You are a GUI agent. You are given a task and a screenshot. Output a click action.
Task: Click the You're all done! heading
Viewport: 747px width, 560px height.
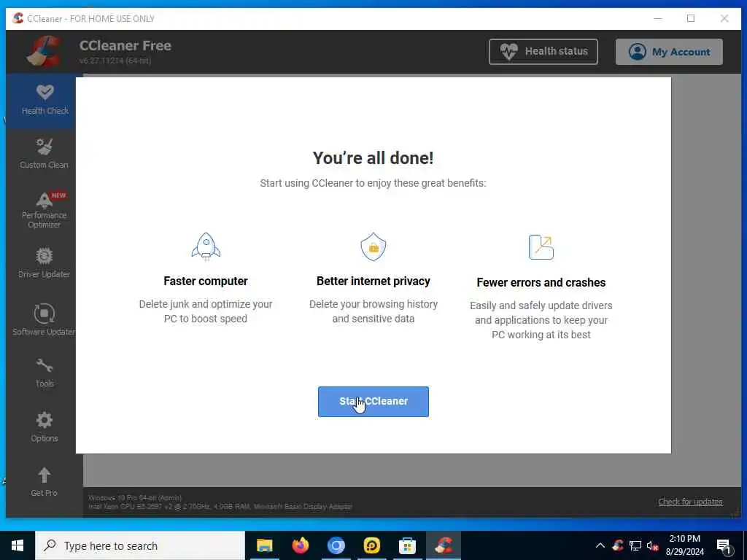pyautogui.click(x=373, y=158)
